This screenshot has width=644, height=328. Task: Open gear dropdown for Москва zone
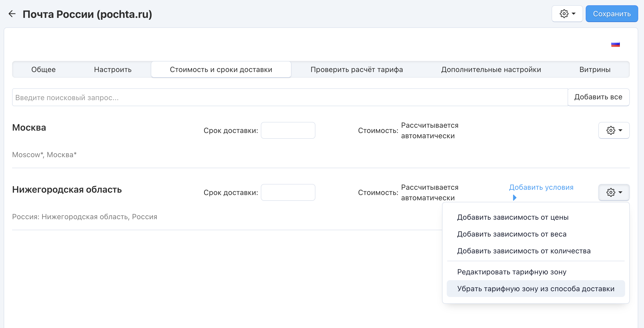(614, 130)
